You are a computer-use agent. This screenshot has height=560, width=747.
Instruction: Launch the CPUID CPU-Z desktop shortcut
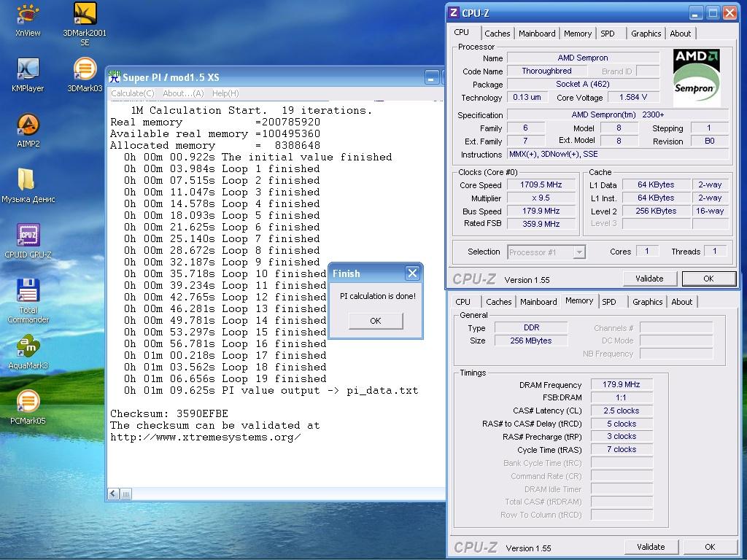pyautogui.click(x=28, y=241)
